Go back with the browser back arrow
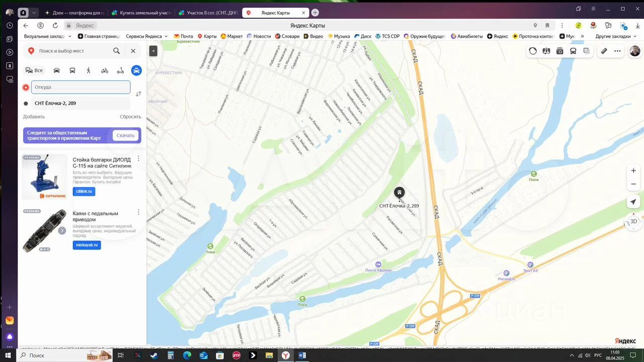This screenshot has height=362, width=644. pos(26,26)
